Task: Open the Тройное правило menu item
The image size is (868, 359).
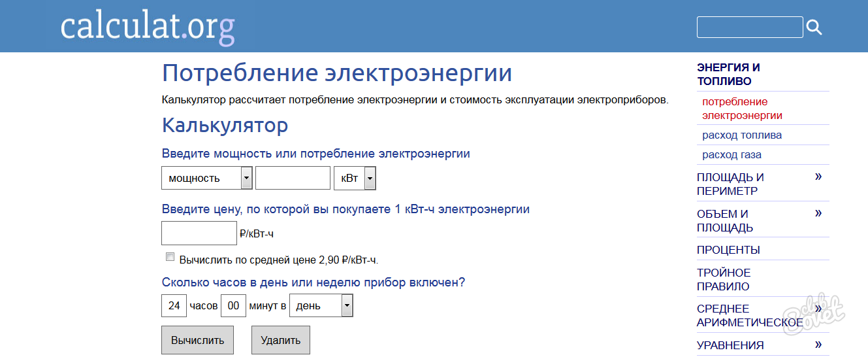Action: [723, 279]
